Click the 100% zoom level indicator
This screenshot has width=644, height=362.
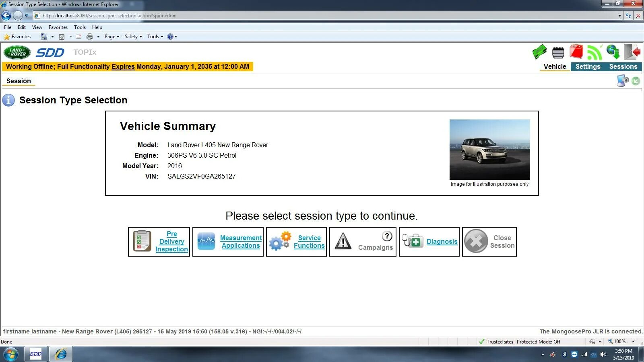(617, 341)
